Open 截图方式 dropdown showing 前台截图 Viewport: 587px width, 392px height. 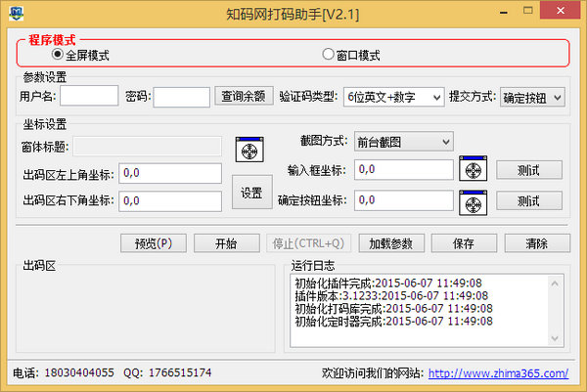click(x=403, y=142)
